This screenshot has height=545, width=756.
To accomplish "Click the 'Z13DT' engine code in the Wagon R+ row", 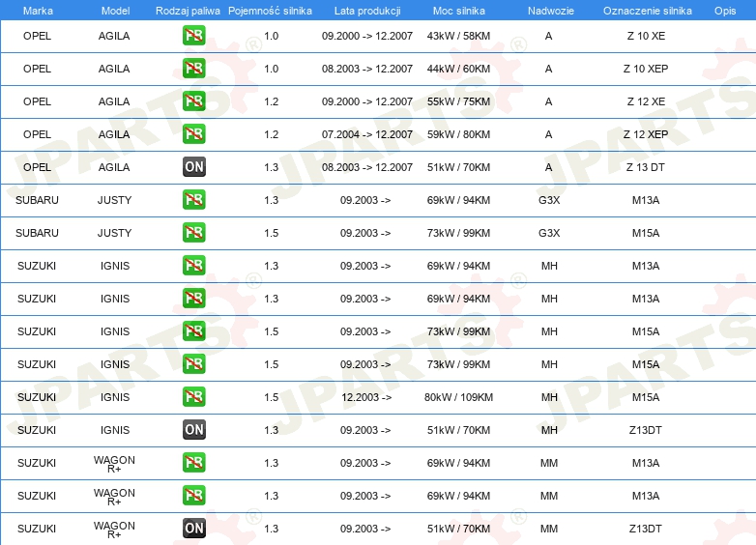I will tap(645, 529).
